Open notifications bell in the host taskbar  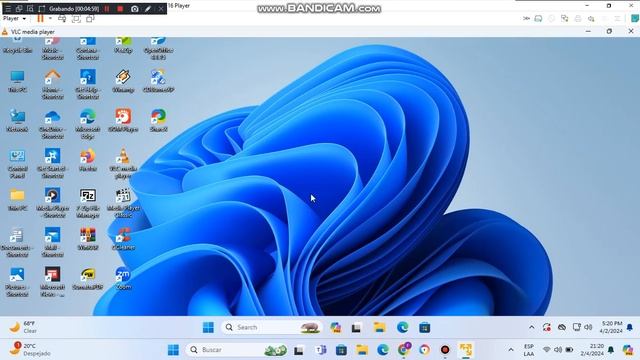[611, 350]
